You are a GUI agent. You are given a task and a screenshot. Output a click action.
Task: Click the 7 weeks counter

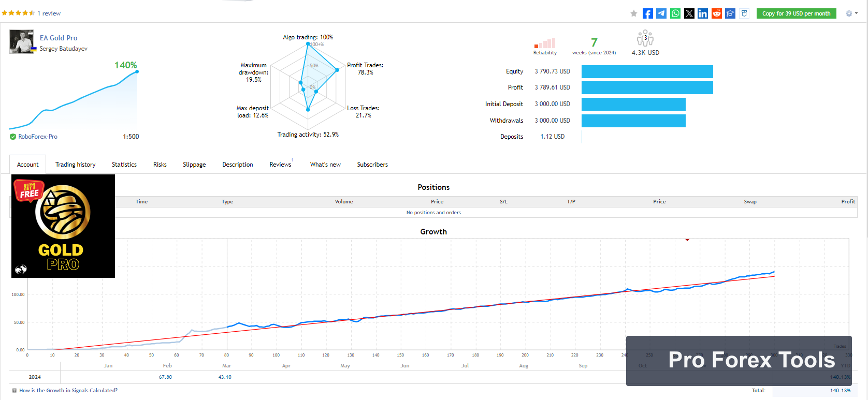click(594, 42)
